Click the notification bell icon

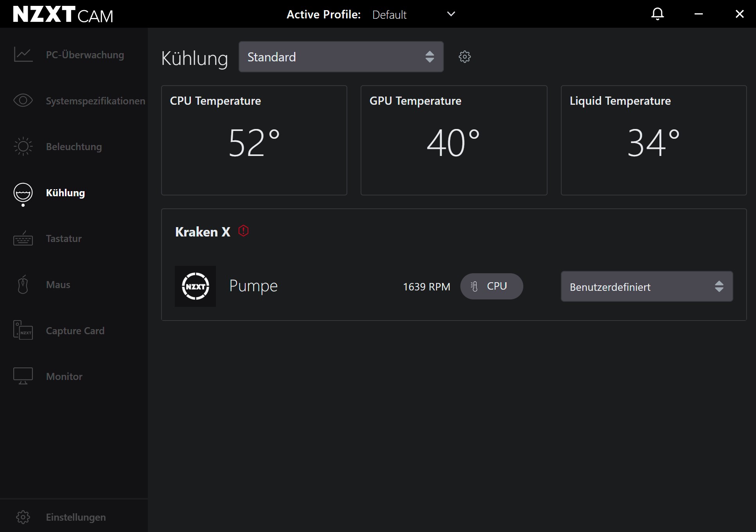point(657,14)
